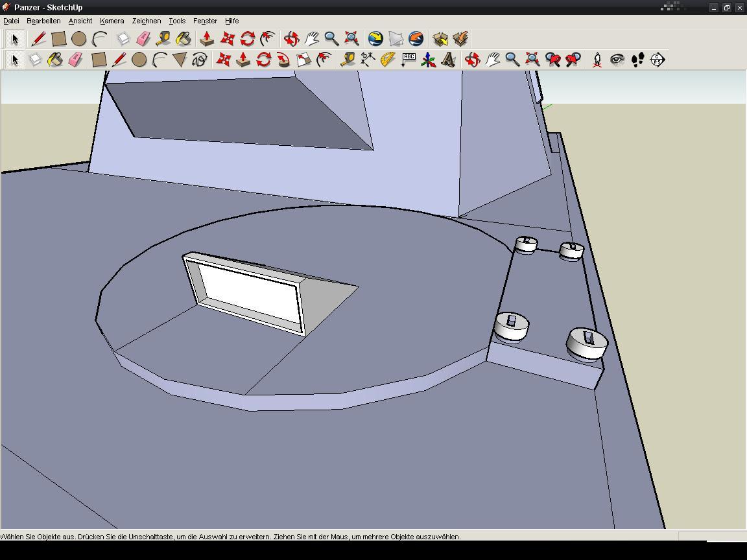Pick the Protractor tool
This screenshot has height=560, width=747.
click(388, 60)
